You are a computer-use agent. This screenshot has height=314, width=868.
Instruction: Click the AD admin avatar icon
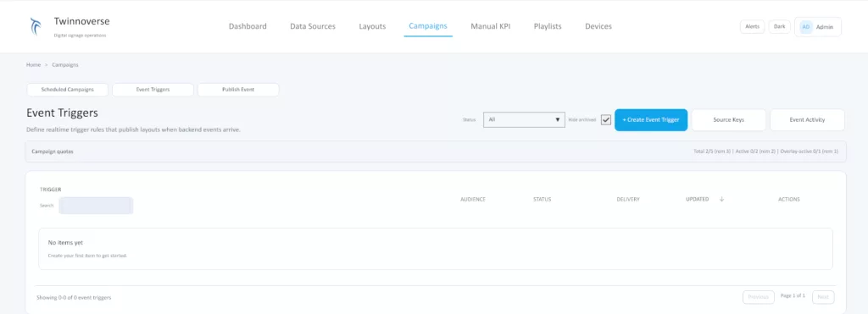[x=806, y=26]
